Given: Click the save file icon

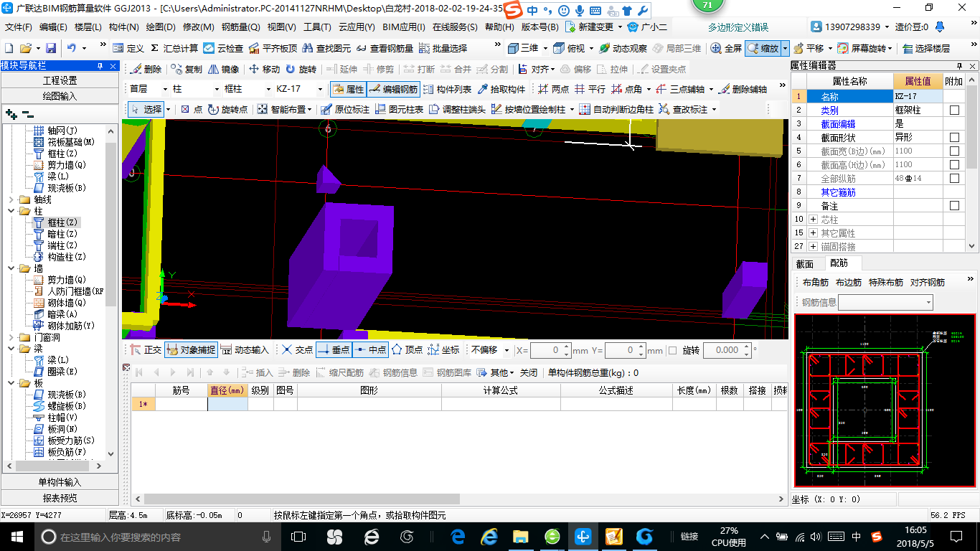Looking at the screenshot, I should [x=51, y=48].
